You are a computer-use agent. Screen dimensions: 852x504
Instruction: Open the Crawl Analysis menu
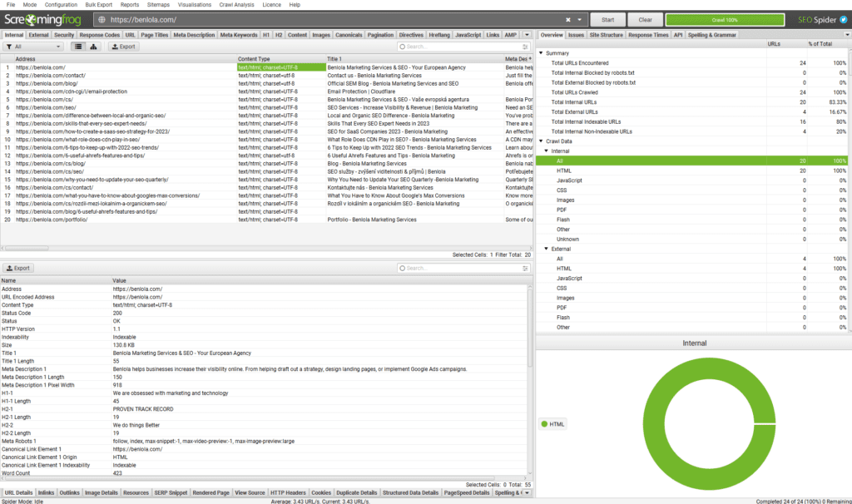(x=236, y=4)
